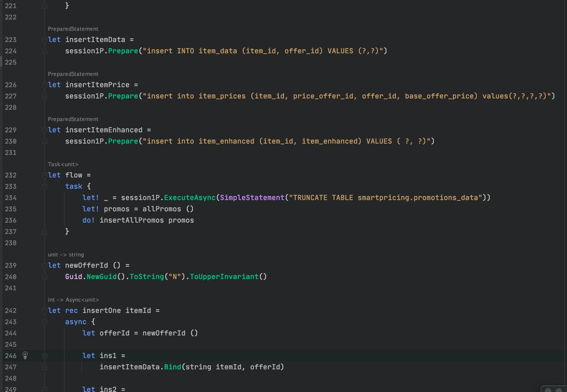The height and width of the screenshot is (392, 567).
Task: Click line number 234 in the gutter
Action: pos(11,198)
